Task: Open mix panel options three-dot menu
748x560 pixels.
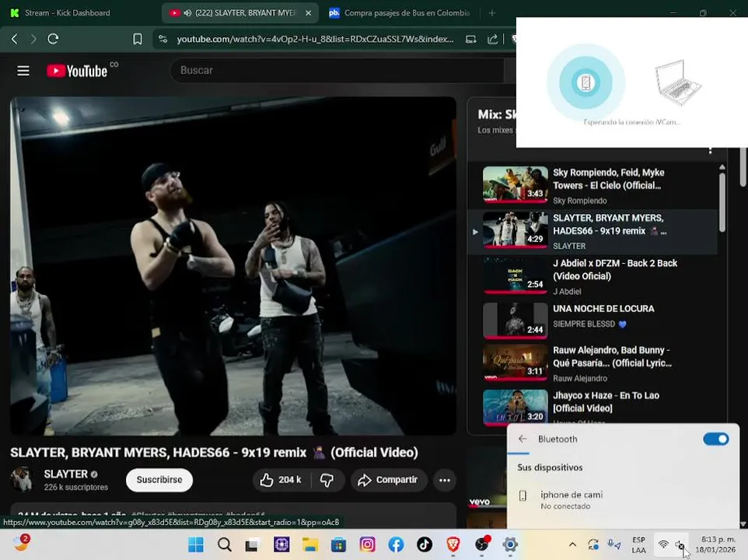Action: 711,150
